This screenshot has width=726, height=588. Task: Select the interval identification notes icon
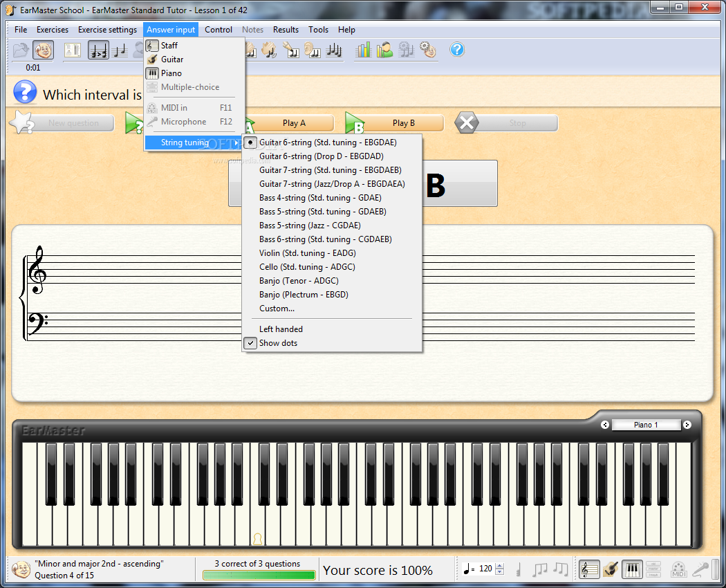click(x=120, y=50)
